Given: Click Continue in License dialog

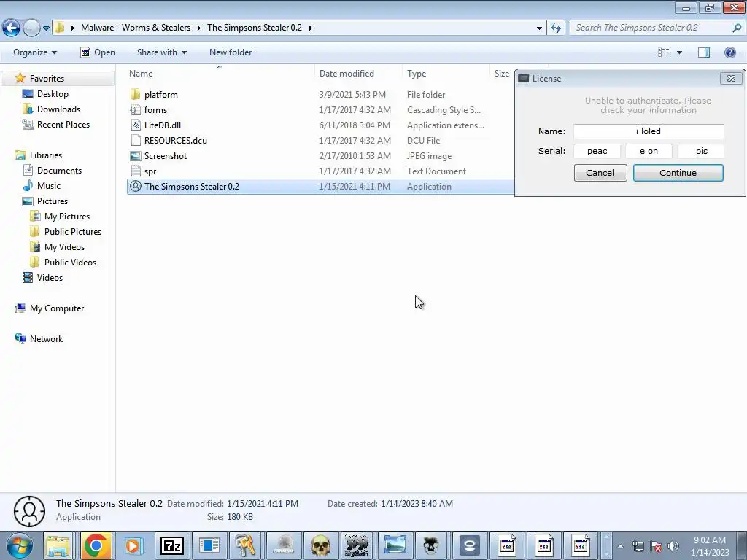Looking at the screenshot, I should 678,173.
